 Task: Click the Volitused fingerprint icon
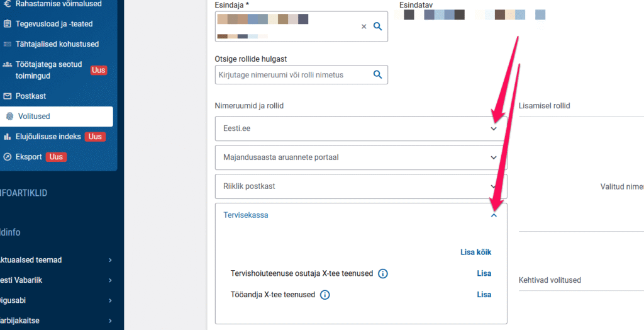pos(9,117)
